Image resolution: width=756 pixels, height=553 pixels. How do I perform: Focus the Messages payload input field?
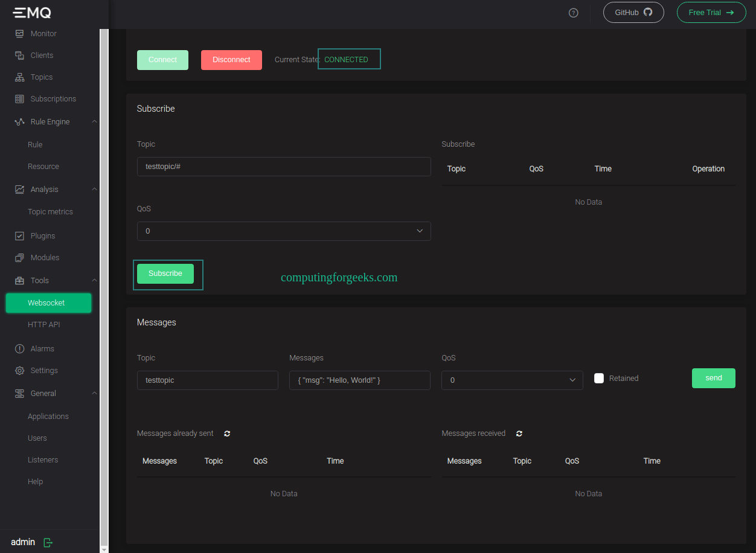point(360,380)
